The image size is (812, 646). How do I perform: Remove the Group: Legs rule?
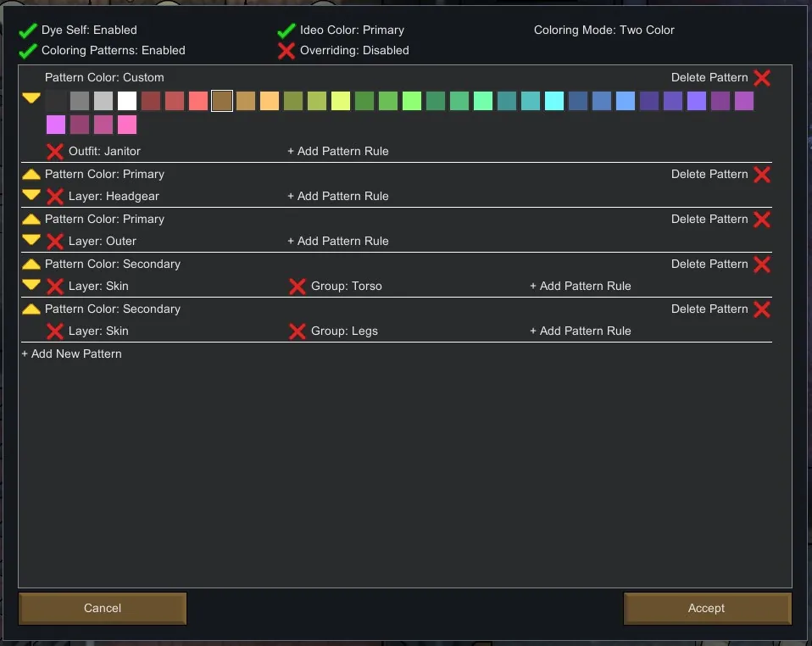298,331
